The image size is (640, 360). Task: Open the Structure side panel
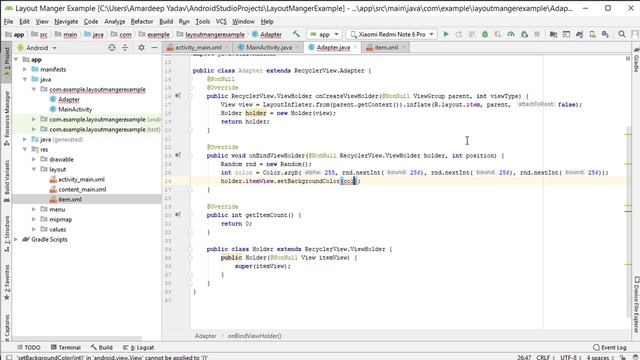tap(7, 233)
